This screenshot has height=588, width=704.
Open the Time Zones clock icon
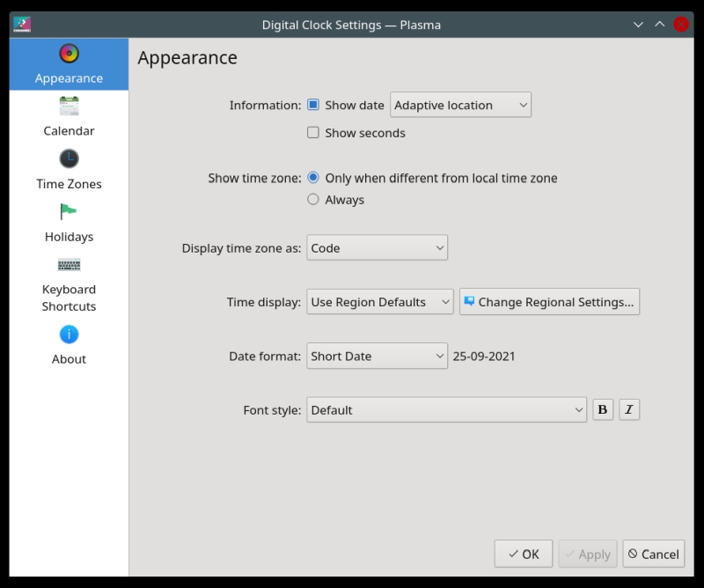coord(69,159)
